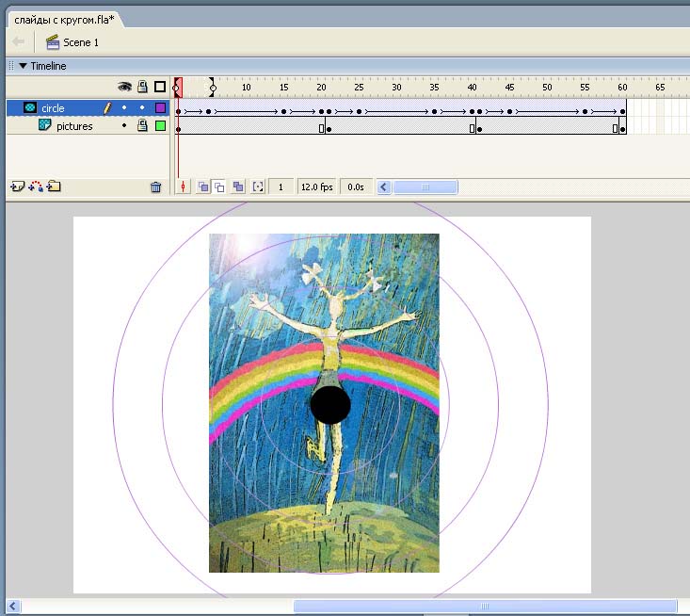
Task: Select the circle mask layer
Action: click(x=88, y=108)
